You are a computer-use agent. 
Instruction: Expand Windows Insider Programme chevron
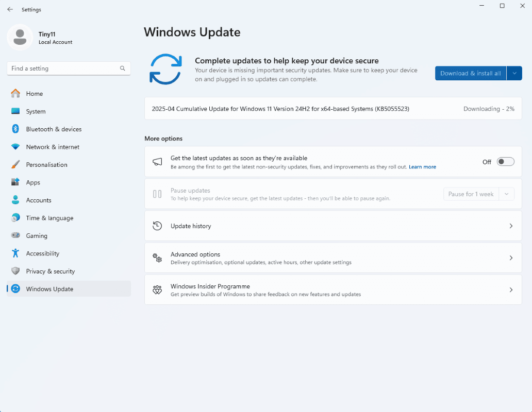511,289
